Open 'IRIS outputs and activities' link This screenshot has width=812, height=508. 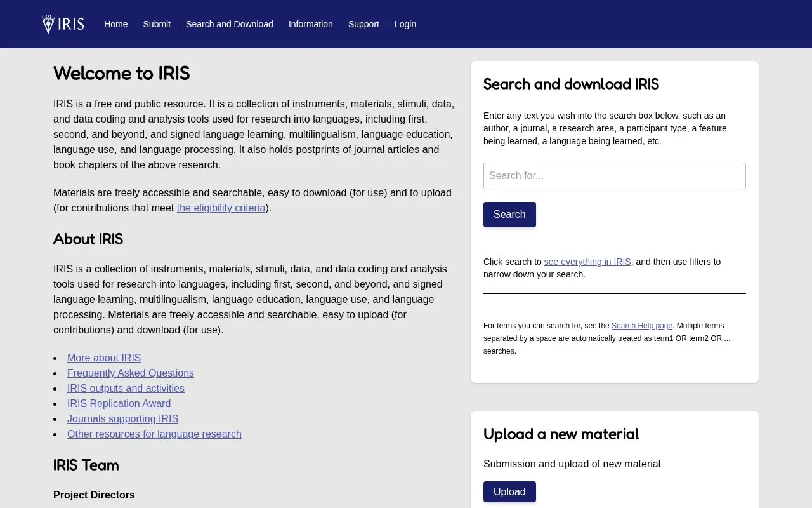[126, 389]
